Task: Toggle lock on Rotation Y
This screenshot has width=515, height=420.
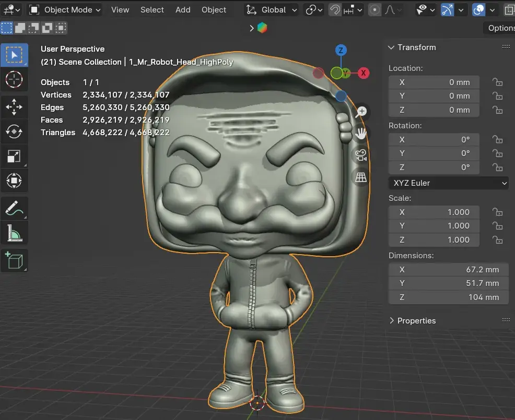Action: pyautogui.click(x=498, y=153)
